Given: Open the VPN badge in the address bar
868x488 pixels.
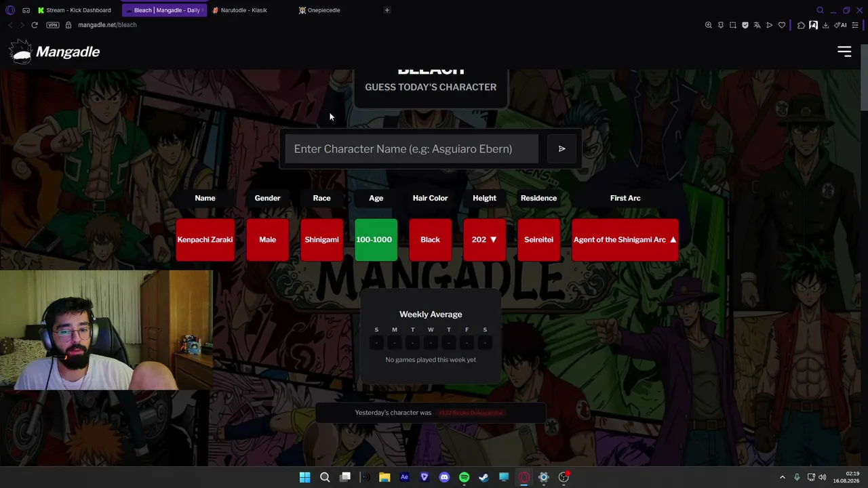Looking at the screenshot, I should tap(52, 25).
